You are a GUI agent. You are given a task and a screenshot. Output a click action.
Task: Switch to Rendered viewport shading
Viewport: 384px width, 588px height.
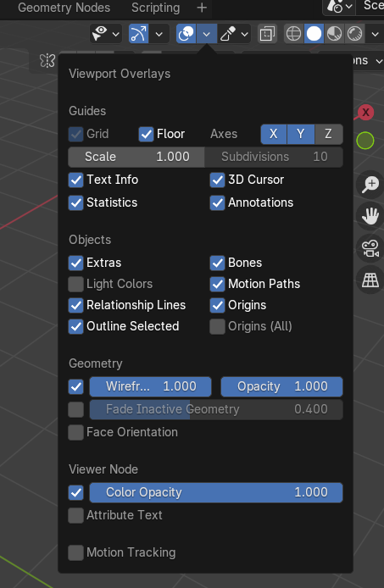[x=354, y=34]
